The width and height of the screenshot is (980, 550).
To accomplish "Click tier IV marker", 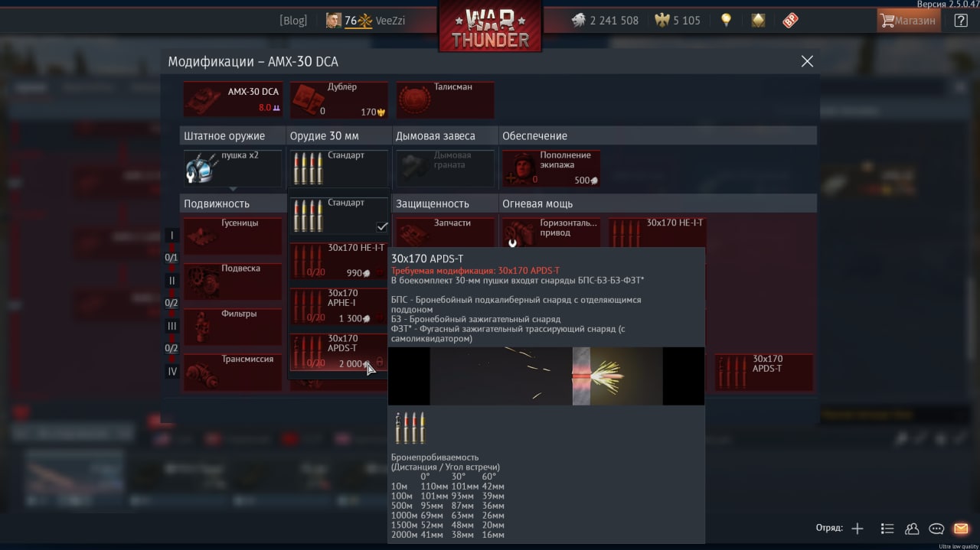I will [x=172, y=372].
